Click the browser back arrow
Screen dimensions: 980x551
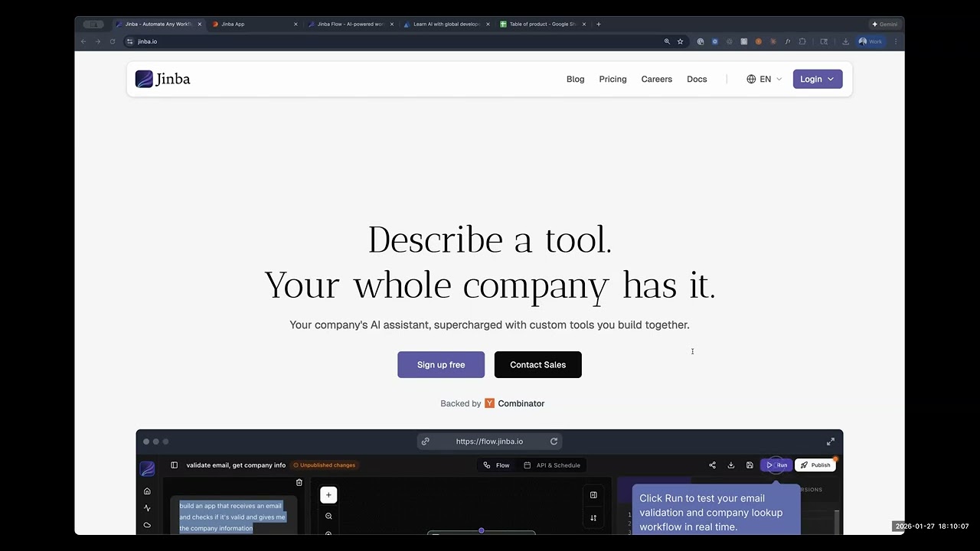click(x=83, y=41)
